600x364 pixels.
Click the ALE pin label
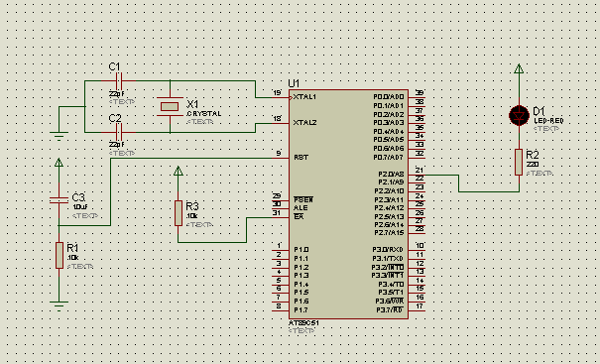coord(300,208)
